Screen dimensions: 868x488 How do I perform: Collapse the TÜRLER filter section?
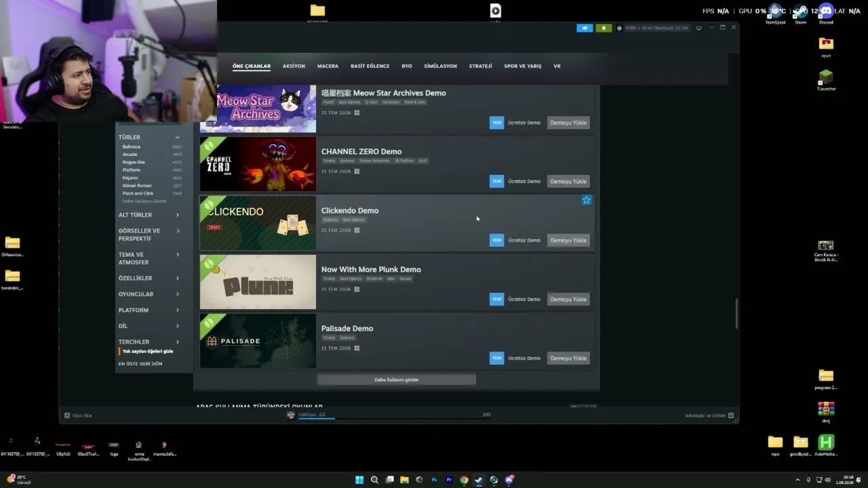[178, 138]
